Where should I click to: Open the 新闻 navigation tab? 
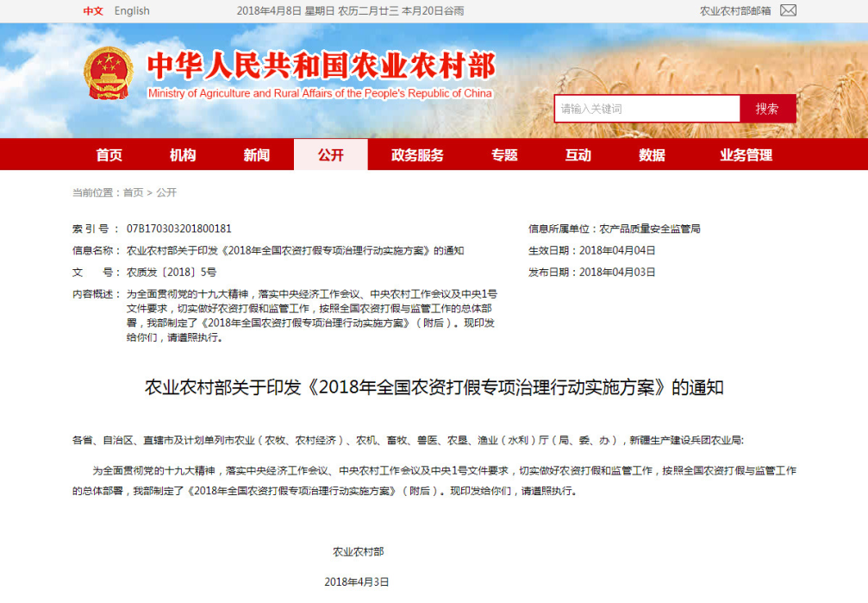point(257,154)
